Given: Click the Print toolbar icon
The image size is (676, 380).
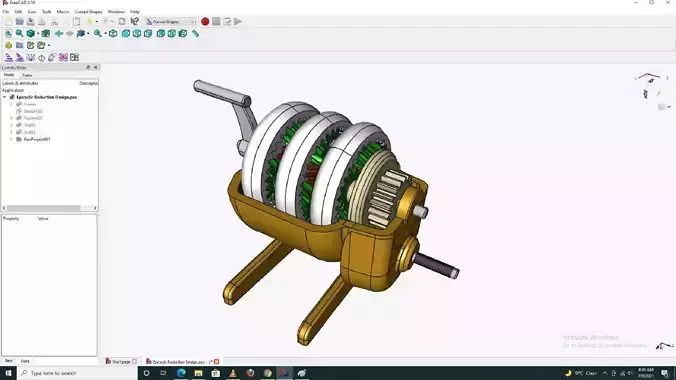Looking at the screenshot, I should (42, 22).
